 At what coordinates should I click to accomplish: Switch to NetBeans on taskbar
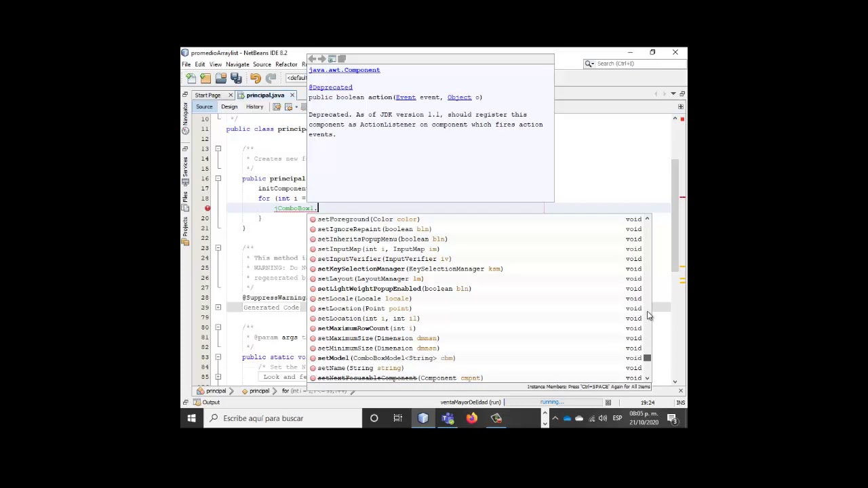(x=423, y=418)
